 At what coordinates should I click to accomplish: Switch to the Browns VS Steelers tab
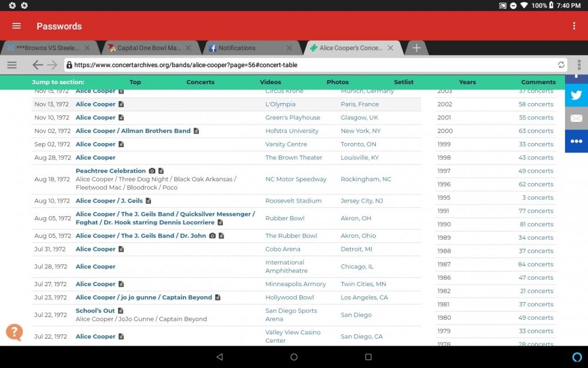[x=48, y=48]
